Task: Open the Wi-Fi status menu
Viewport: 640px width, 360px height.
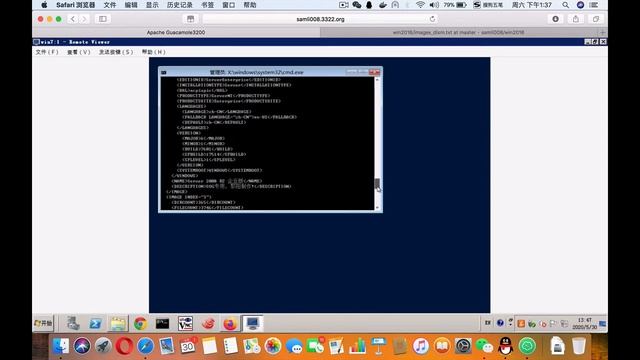Action: tap(420, 5)
